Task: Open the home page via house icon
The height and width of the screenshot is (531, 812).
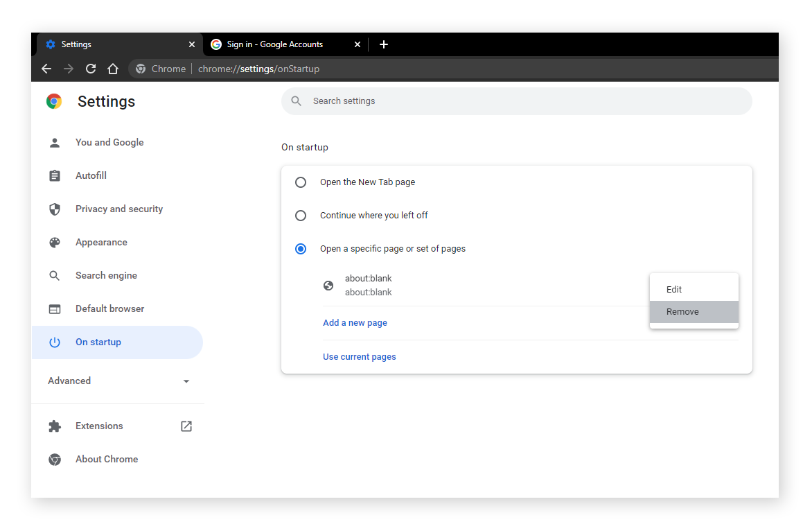Action: [113, 69]
